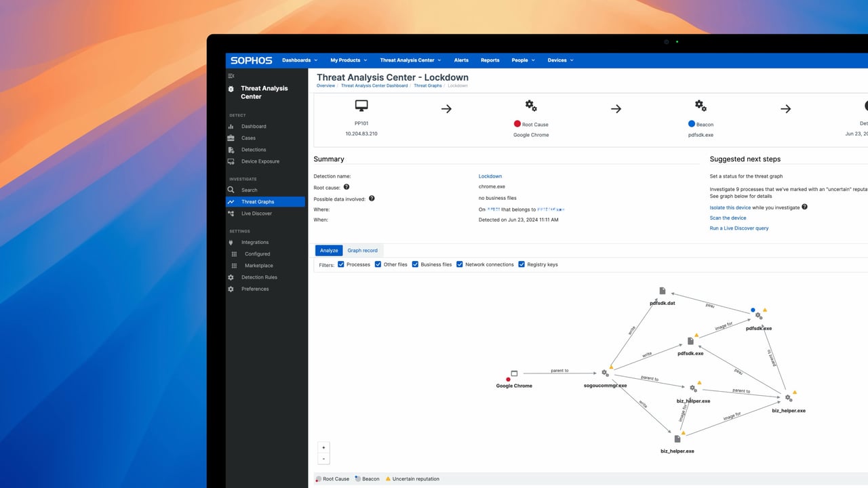Open the People dropdown menu
This screenshot has height=488, width=868.
click(523, 60)
